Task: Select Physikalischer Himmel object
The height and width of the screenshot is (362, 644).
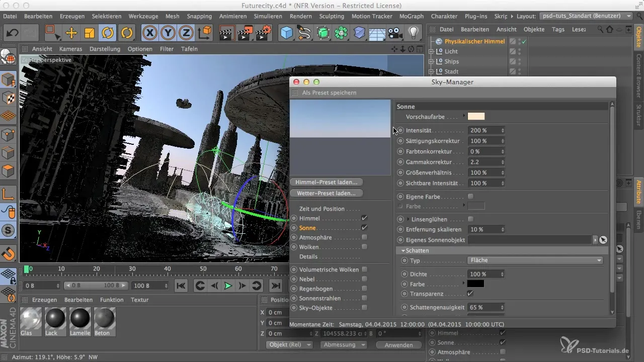Action: tap(474, 41)
